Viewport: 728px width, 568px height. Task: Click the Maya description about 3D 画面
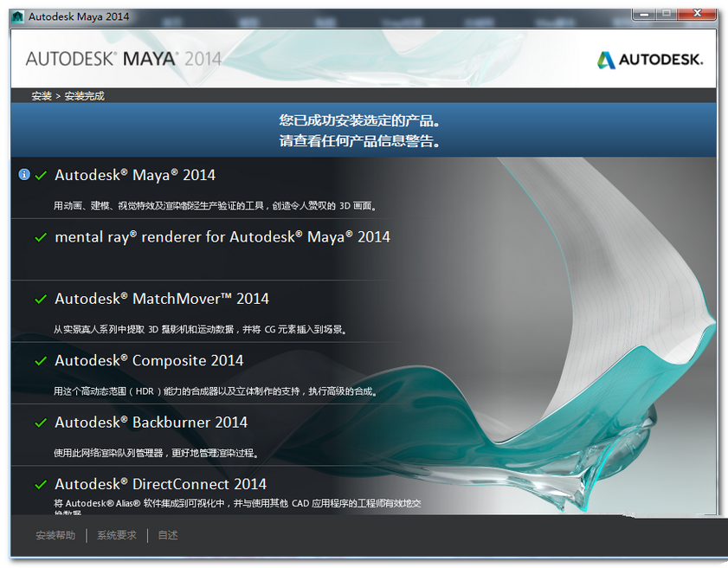pos(216,206)
